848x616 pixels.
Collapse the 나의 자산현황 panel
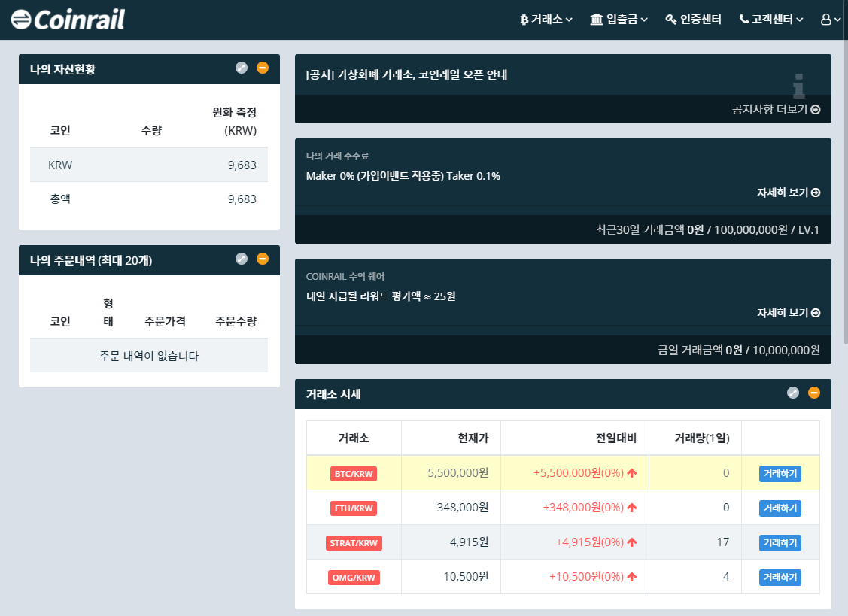point(263,68)
